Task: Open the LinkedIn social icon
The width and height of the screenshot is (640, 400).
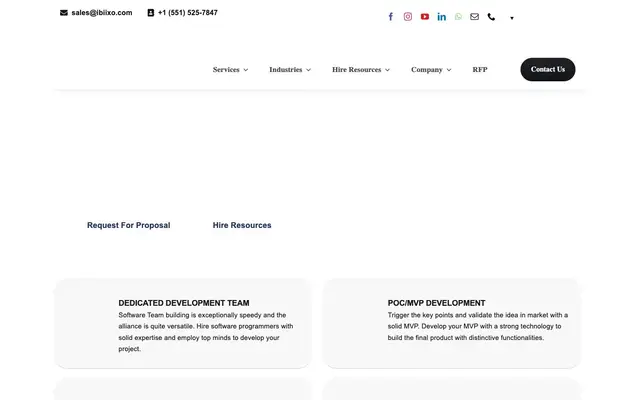Action: pos(441,17)
